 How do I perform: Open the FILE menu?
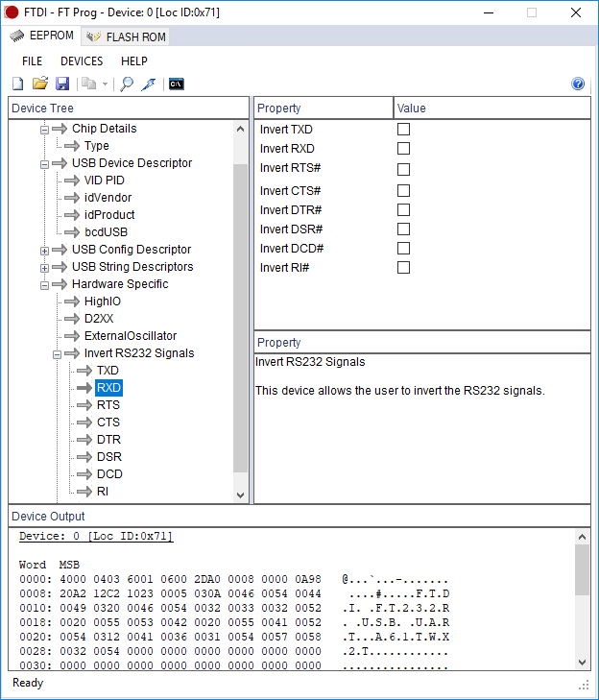tap(32, 61)
